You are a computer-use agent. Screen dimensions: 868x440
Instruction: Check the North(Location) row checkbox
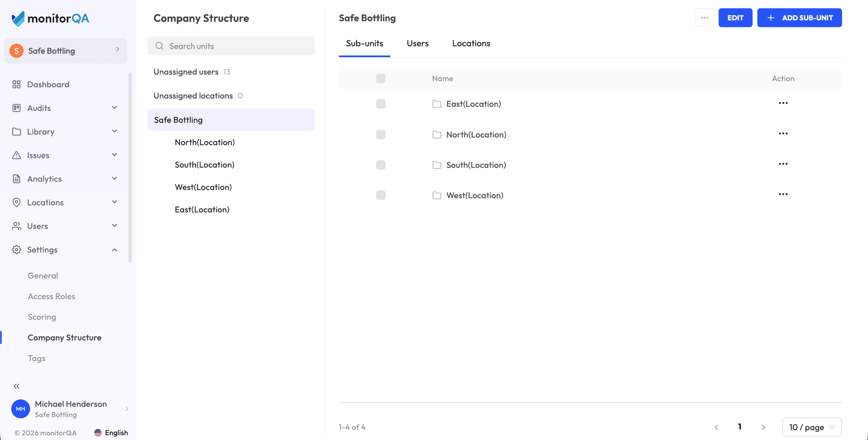tap(381, 135)
